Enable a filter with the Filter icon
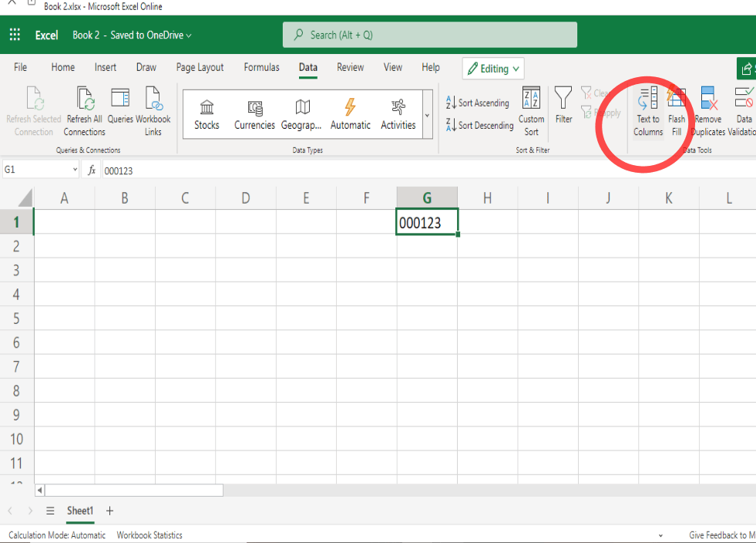The width and height of the screenshot is (756, 543). pyautogui.click(x=563, y=108)
